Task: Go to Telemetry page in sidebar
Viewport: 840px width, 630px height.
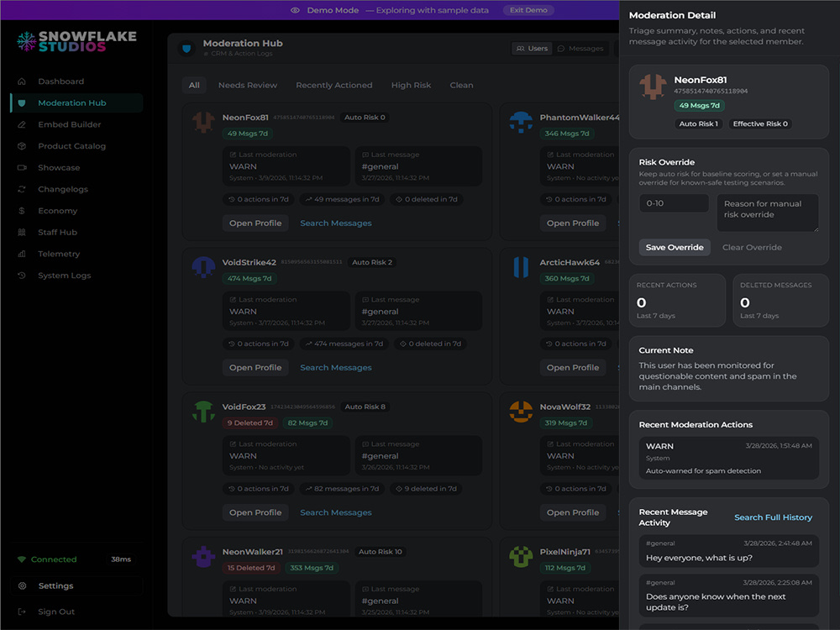Action: [76, 254]
